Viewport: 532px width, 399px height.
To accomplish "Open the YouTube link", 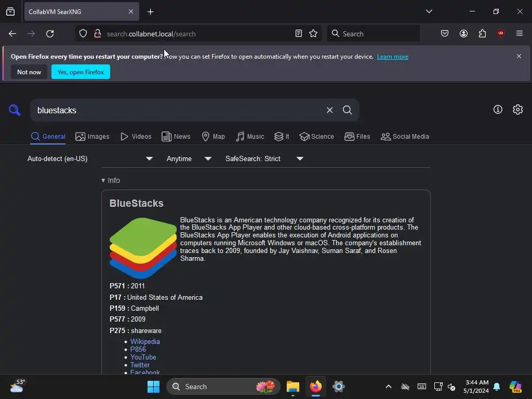I will point(143,357).
